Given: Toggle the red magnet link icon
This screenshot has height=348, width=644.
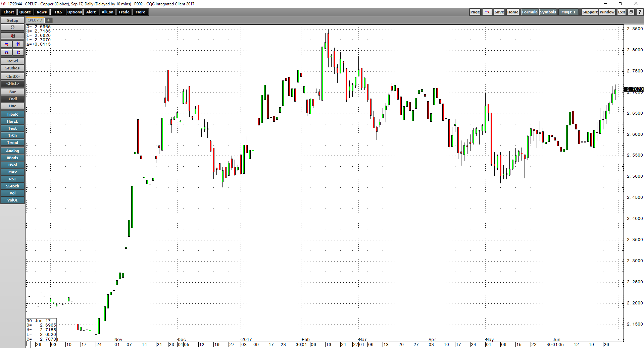Looking at the screenshot, I should [12, 36].
